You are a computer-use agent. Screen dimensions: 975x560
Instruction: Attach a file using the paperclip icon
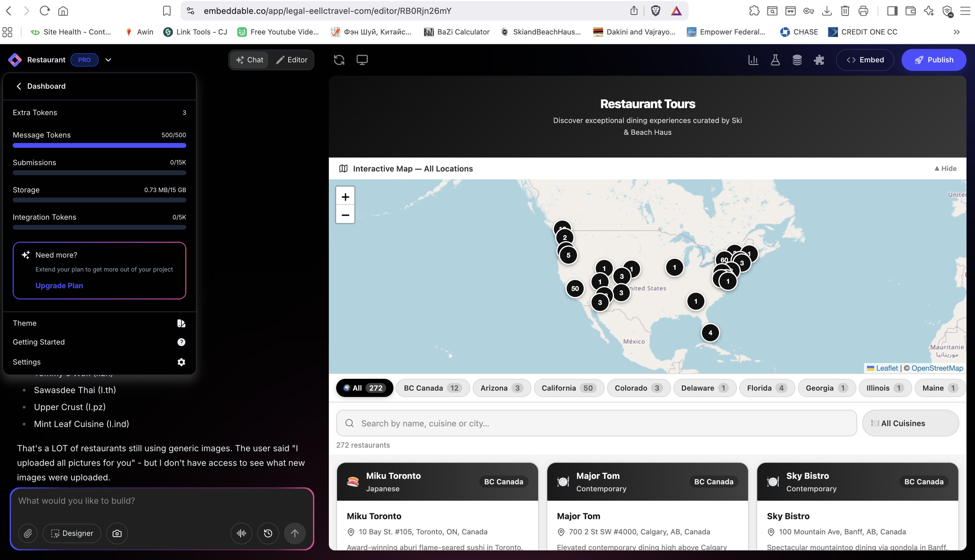click(x=28, y=533)
